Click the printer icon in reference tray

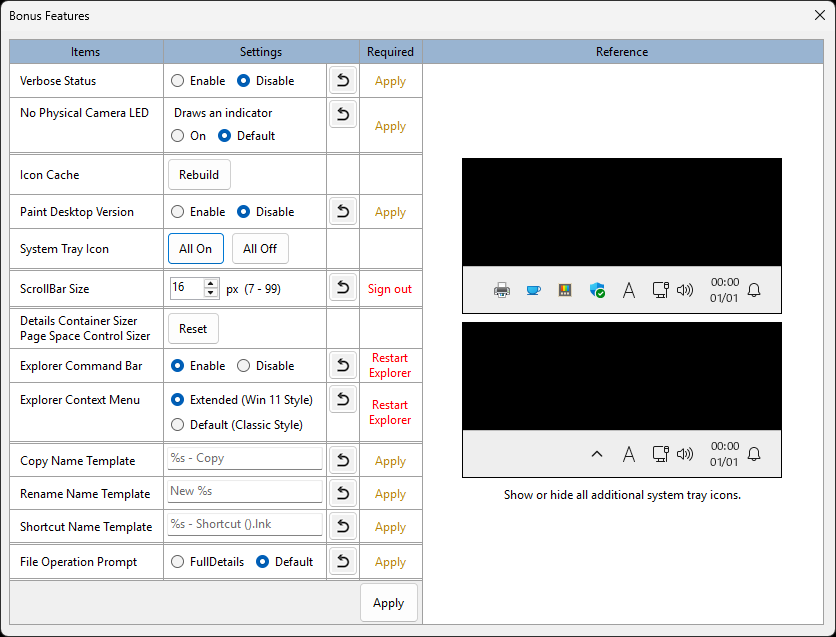502,290
